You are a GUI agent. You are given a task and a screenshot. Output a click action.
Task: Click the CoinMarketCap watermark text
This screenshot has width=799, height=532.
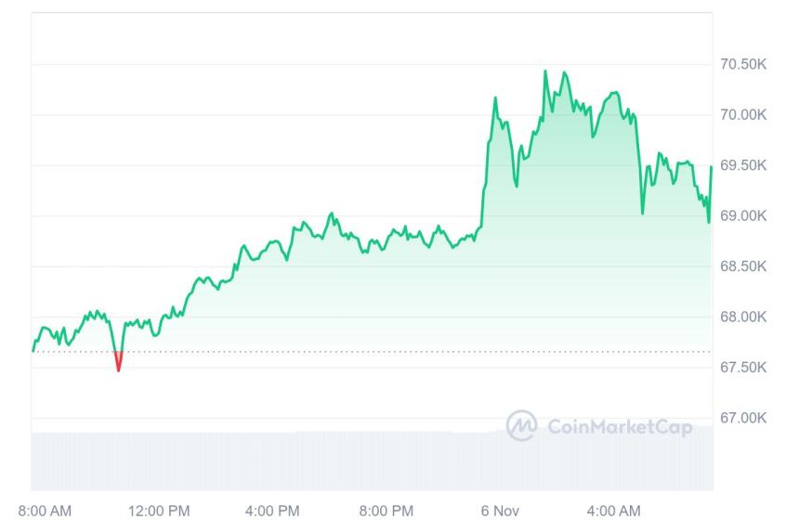point(620,427)
